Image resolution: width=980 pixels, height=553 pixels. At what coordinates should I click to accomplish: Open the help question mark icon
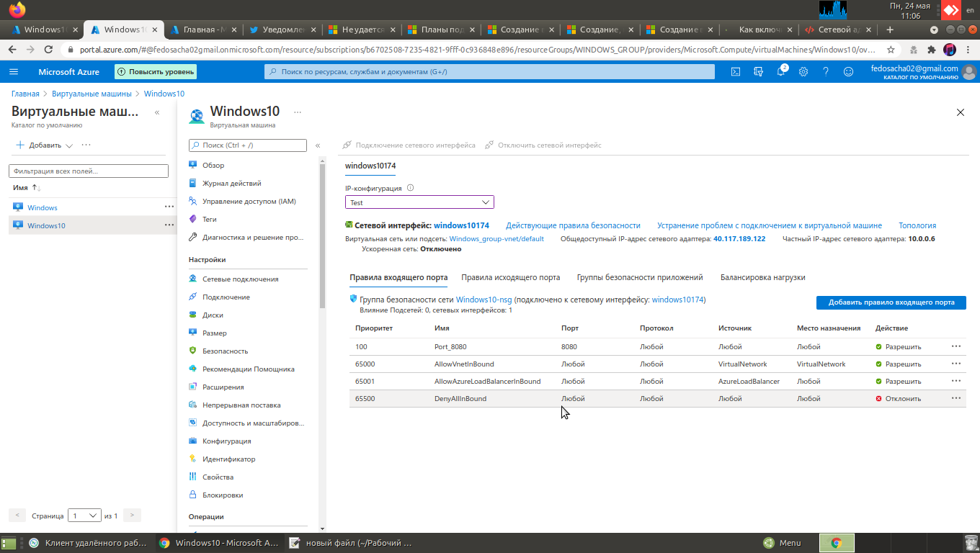pos(826,72)
